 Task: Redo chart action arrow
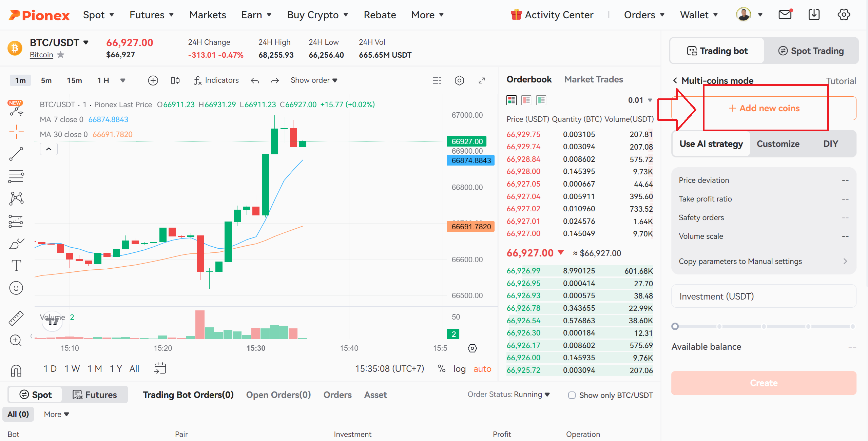275,80
